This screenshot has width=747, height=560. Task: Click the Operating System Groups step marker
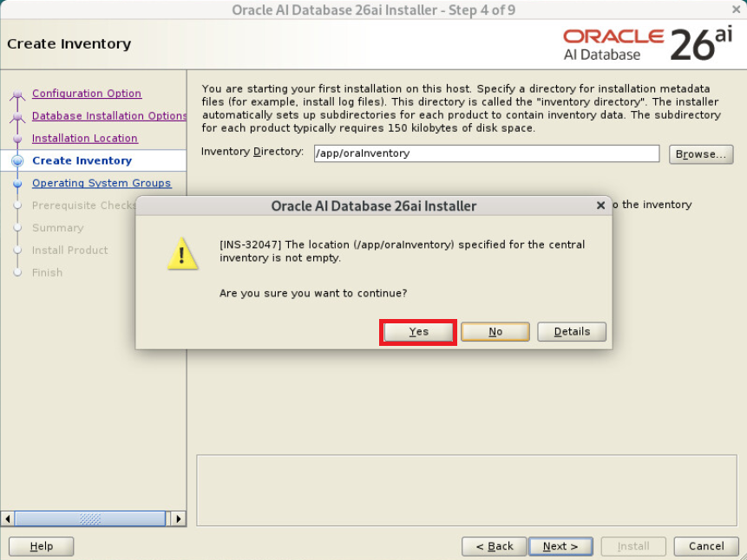point(17,183)
